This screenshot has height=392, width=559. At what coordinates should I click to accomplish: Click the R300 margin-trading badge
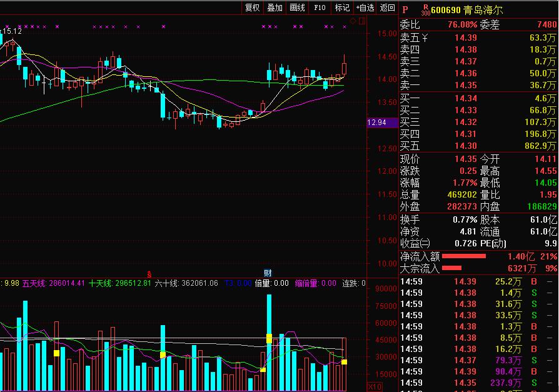pyautogui.click(x=426, y=10)
